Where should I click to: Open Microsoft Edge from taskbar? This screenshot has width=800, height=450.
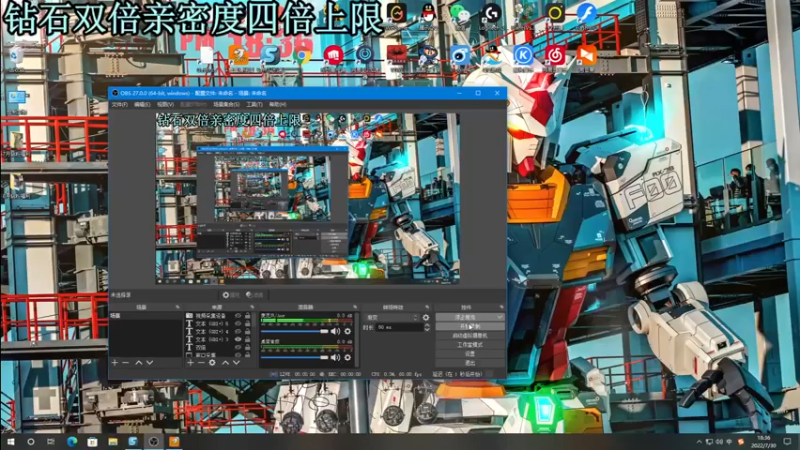click(72, 441)
